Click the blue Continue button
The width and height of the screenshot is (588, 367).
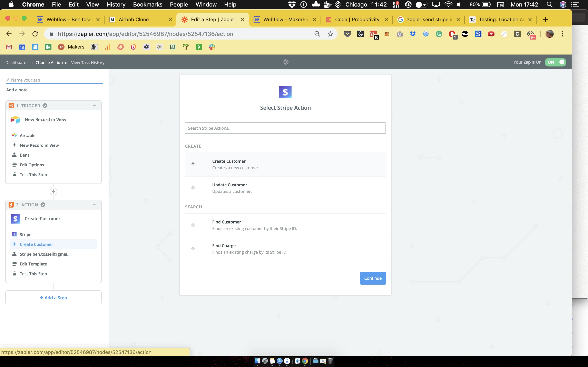373,278
